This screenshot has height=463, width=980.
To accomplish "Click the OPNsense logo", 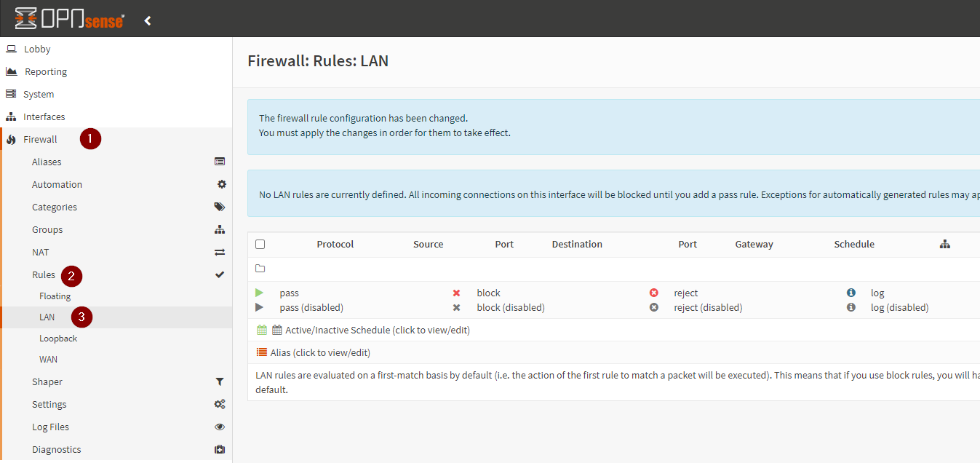I will 69,19.
